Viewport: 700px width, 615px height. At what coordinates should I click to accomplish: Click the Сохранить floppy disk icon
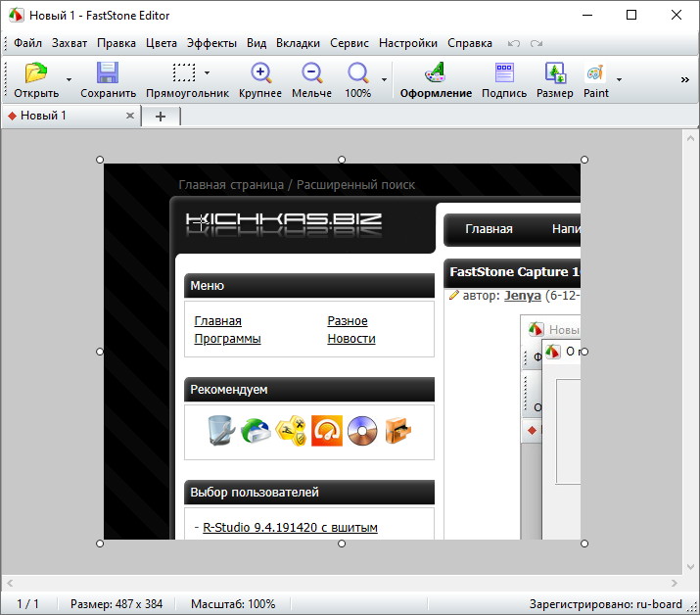tap(108, 72)
